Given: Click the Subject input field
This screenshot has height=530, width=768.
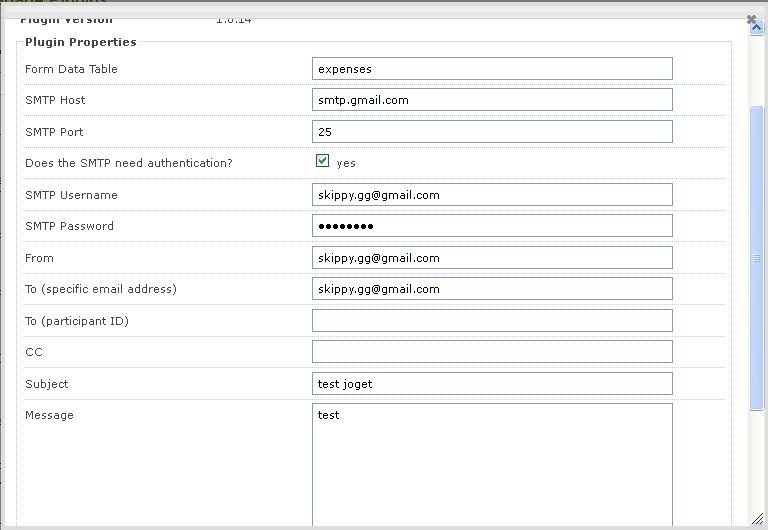Looking at the screenshot, I should (492, 384).
